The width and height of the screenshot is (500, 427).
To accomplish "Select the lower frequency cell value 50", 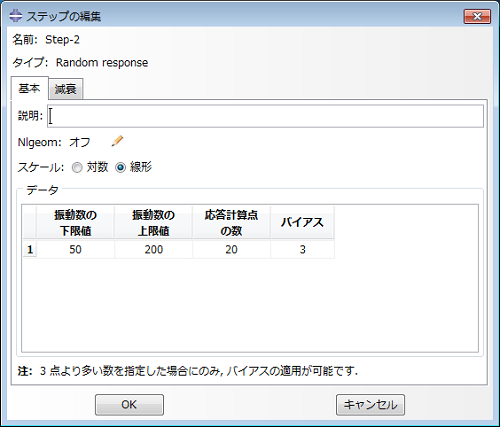I will tap(76, 249).
